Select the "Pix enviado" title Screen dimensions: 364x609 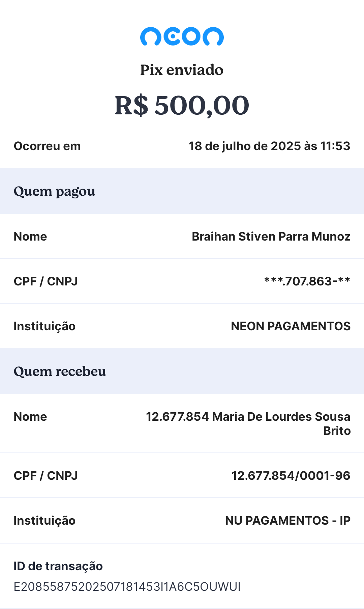(182, 70)
